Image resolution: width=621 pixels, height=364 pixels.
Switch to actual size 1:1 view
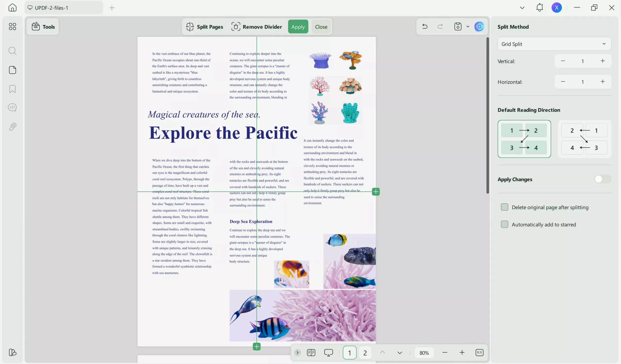coord(479,352)
